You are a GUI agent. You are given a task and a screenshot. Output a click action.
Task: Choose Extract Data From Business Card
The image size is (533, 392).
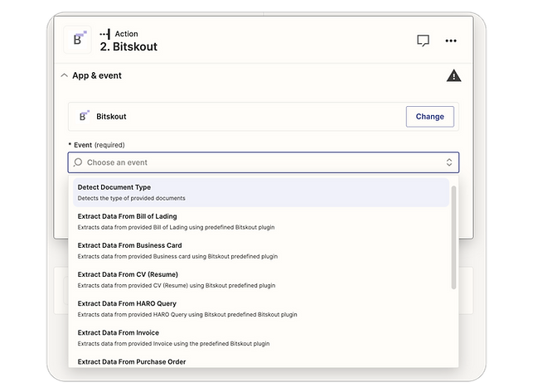coord(261,250)
